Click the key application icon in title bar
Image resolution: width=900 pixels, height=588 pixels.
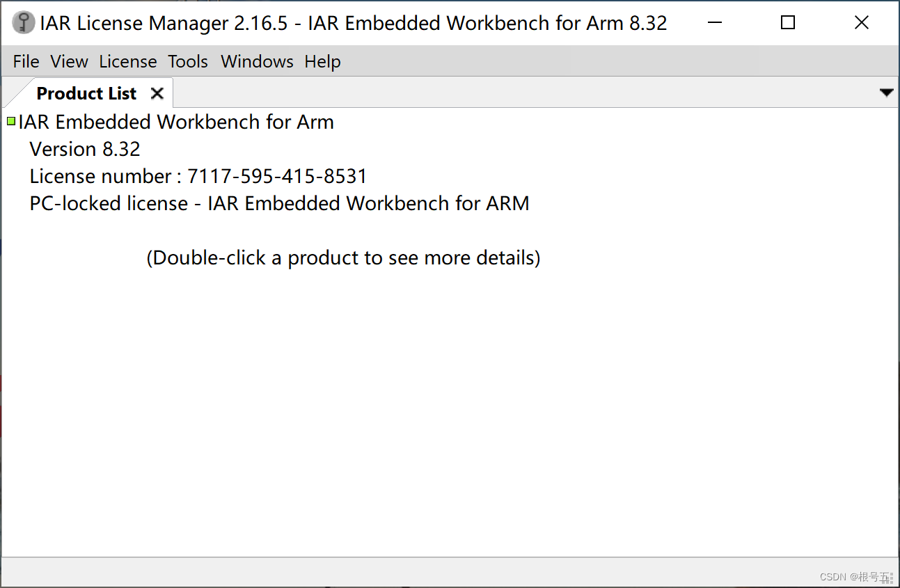click(24, 23)
